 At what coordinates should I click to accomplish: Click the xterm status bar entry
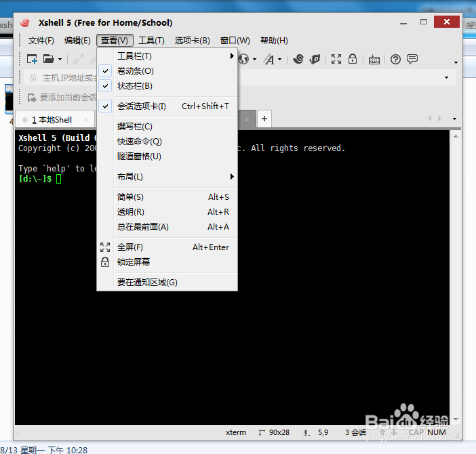tap(235, 432)
